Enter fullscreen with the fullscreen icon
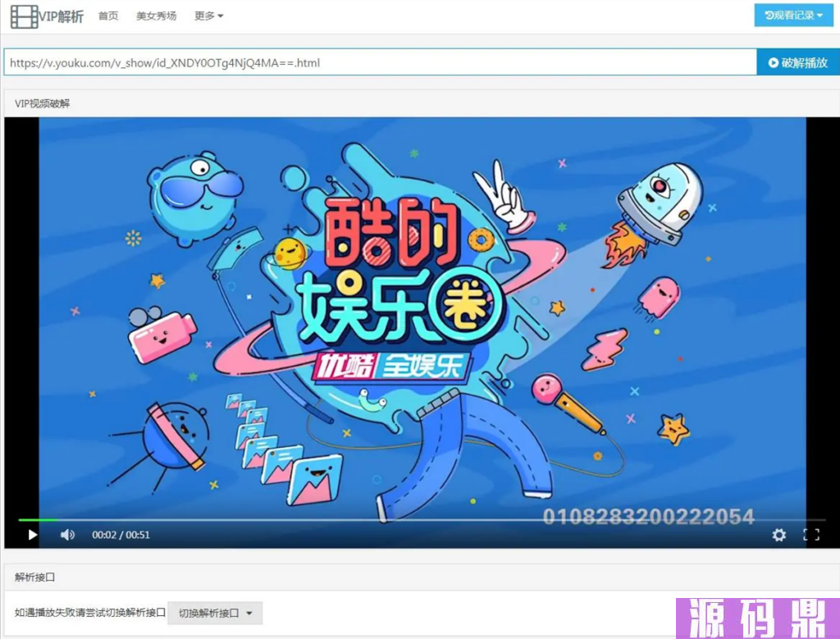 click(x=811, y=535)
